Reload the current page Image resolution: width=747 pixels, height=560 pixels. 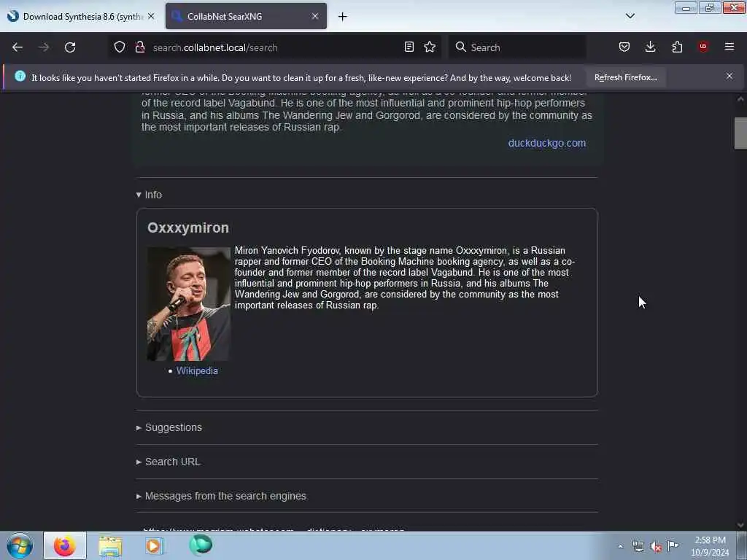(x=70, y=47)
